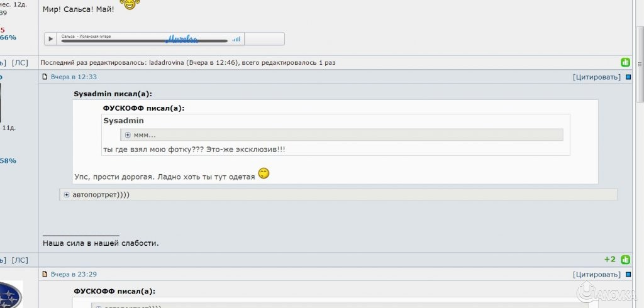Click the +2 rating value
The width and height of the screenshot is (644, 308).
tap(610, 260)
